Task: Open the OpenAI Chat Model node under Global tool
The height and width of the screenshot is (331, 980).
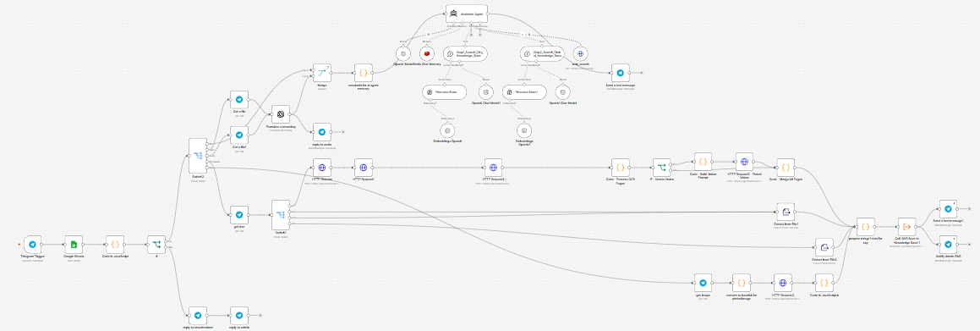Action: tap(563, 92)
